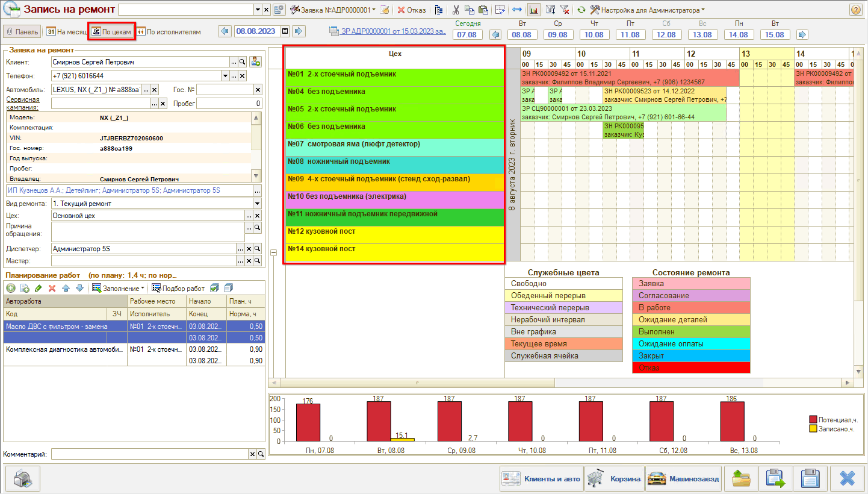Select the date tab 09.08 Ср
Image resolution: width=868 pixels, height=494 pixels.
558,35
